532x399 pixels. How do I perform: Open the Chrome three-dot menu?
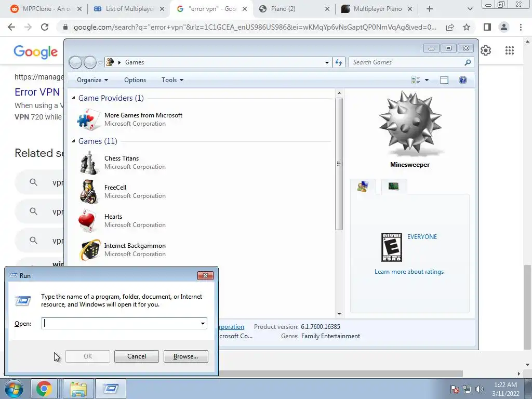pos(521,27)
